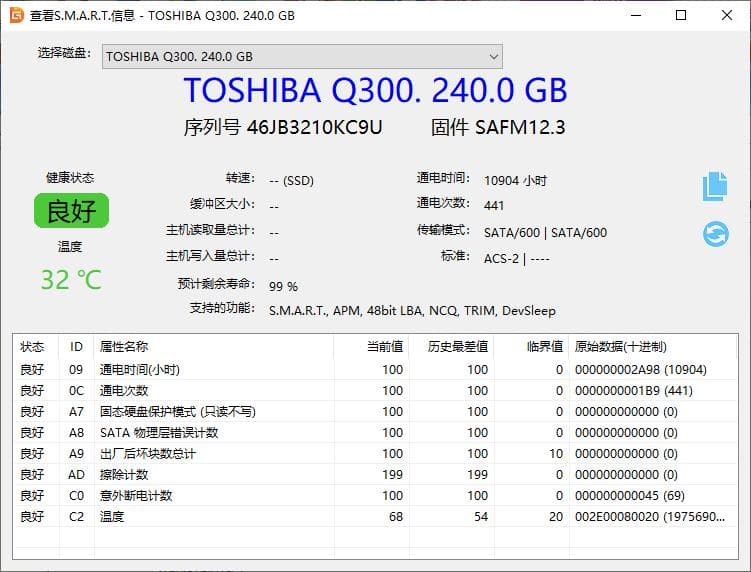Click raw value 000000002A98 (10904)

pos(641,370)
